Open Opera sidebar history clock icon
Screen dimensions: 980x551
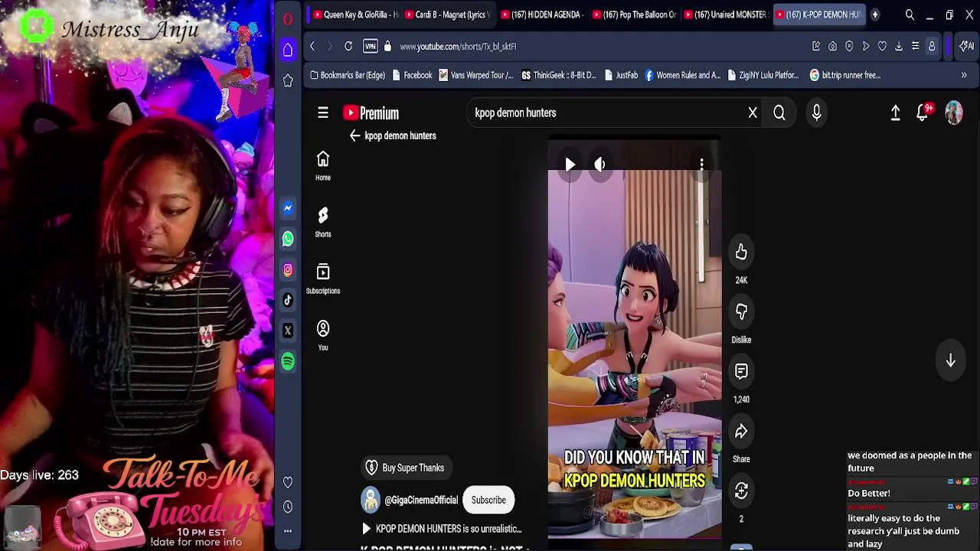coord(288,507)
